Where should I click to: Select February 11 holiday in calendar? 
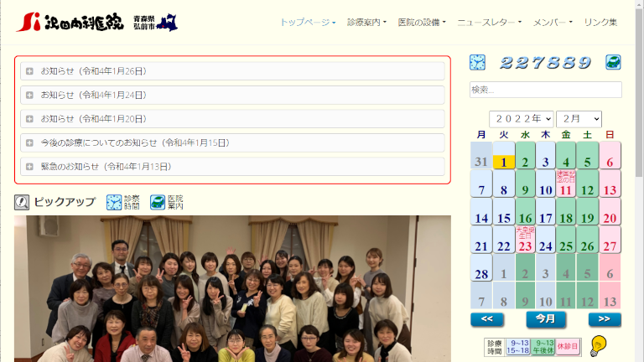(566, 184)
